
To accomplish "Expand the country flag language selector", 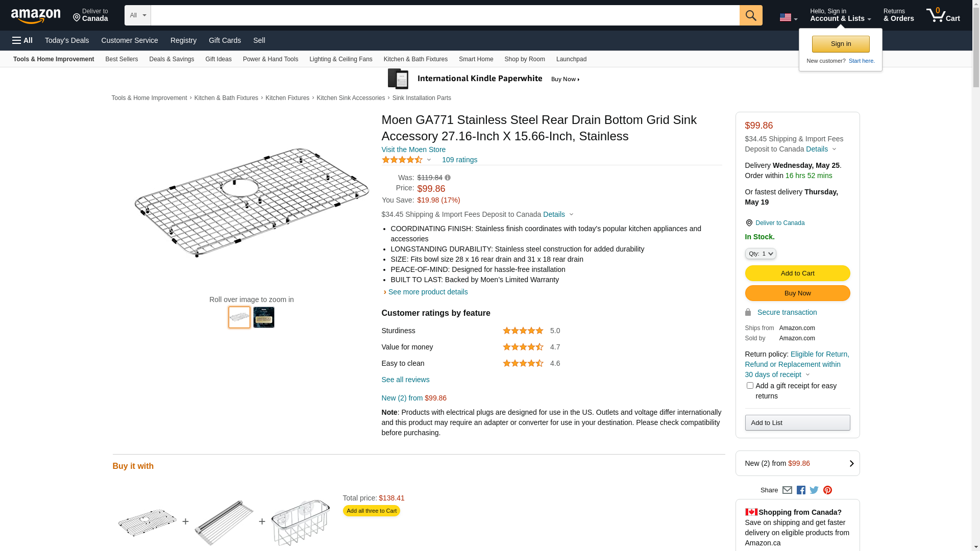I will click(x=788, y=17).
